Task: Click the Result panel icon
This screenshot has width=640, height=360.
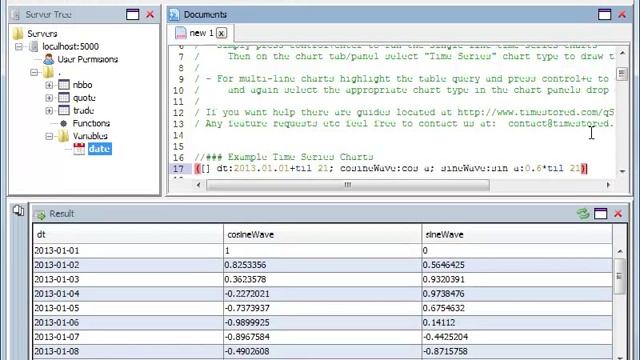Action: coord(40,214)
